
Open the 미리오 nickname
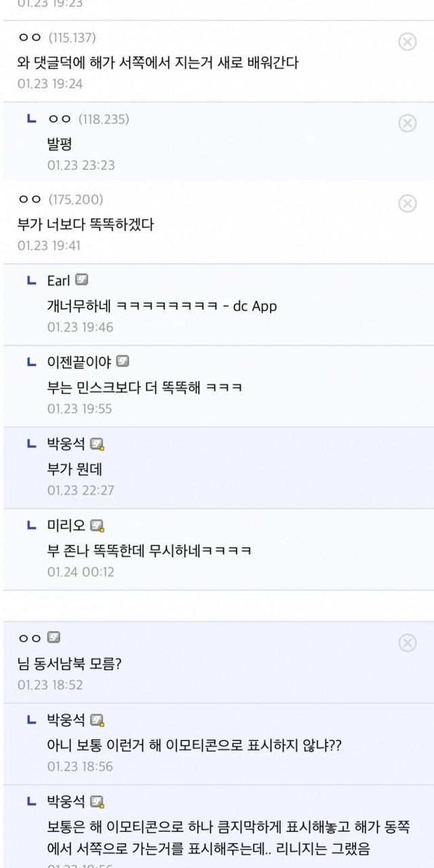[x=66, y=526]
